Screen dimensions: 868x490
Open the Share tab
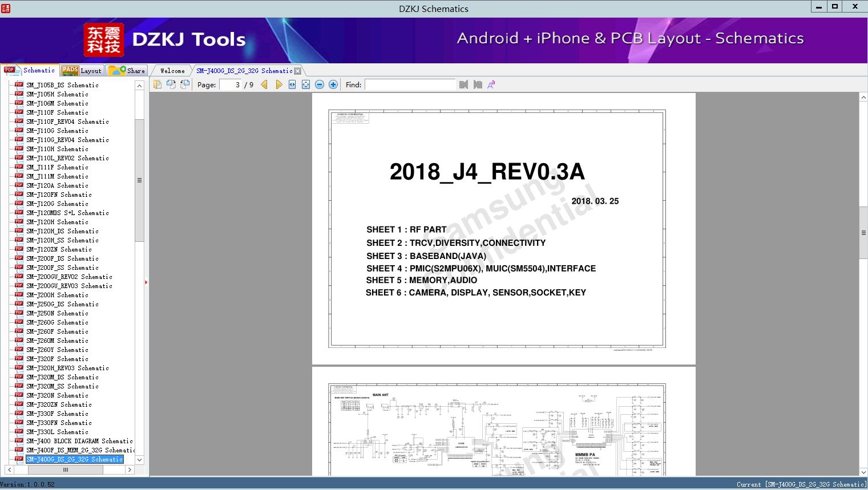click(127, 71)
